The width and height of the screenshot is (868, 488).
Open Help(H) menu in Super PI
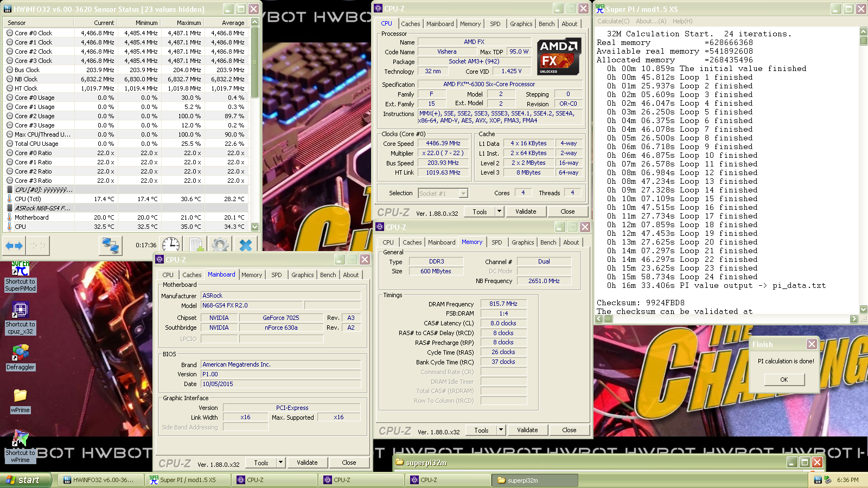(x=682, y=21)
